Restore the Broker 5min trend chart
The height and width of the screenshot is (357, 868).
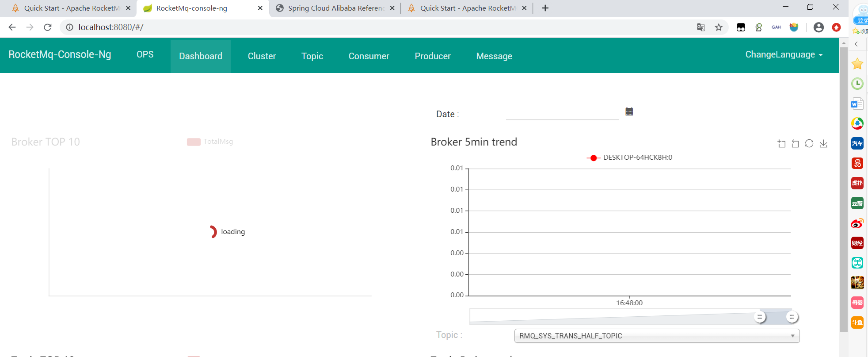tap(809, 143)
